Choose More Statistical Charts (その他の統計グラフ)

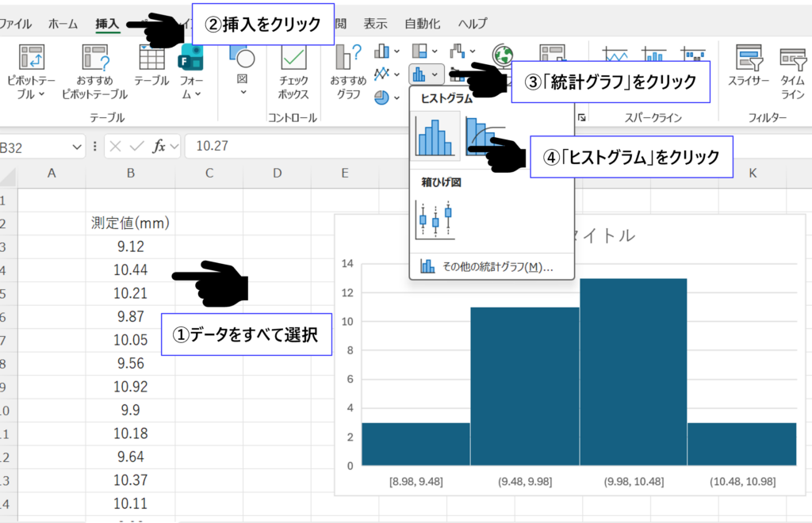click(x=488, y=266)
